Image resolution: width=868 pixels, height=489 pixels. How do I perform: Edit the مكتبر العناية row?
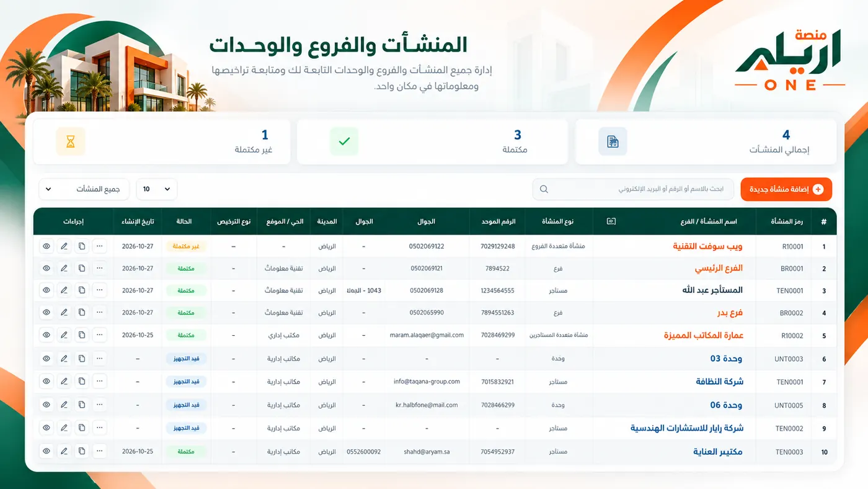tap(64, 451)
